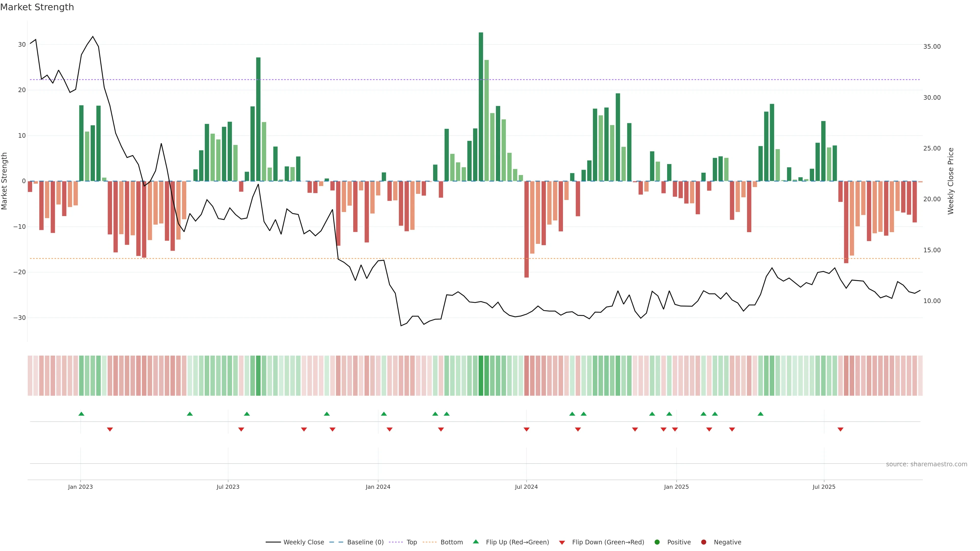Click the darkest green heatmap strip cell
The image size is (980, 551).
tap(481, 375)
